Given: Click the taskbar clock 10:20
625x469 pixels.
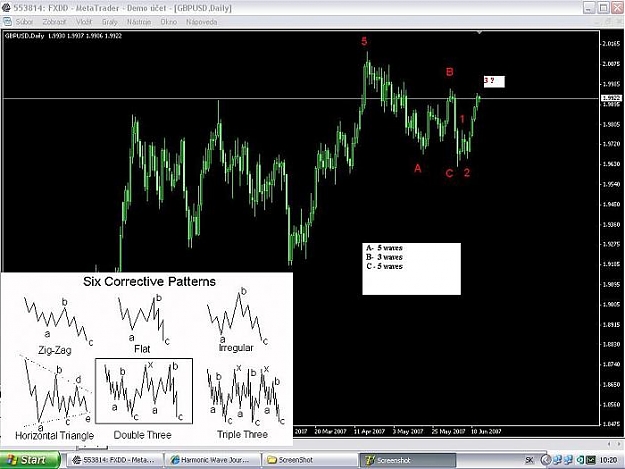Looking at the screenshot, I should 608,460.
